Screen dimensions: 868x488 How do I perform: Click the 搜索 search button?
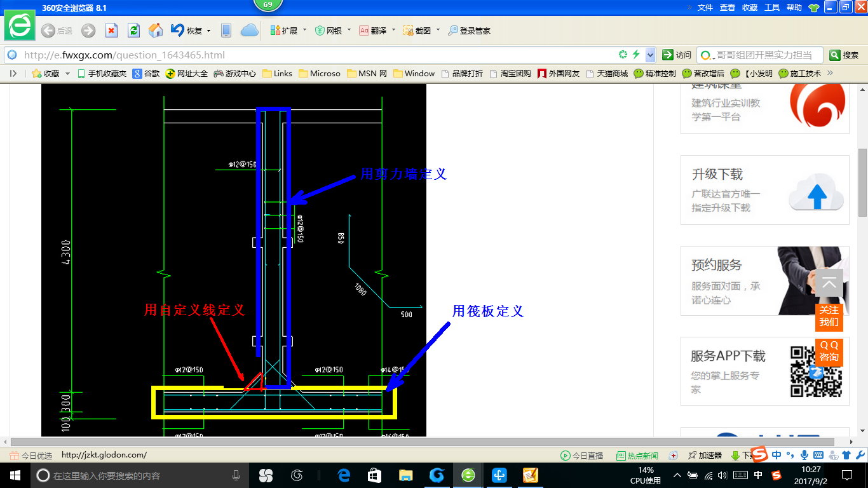click(x=844, y=55)
